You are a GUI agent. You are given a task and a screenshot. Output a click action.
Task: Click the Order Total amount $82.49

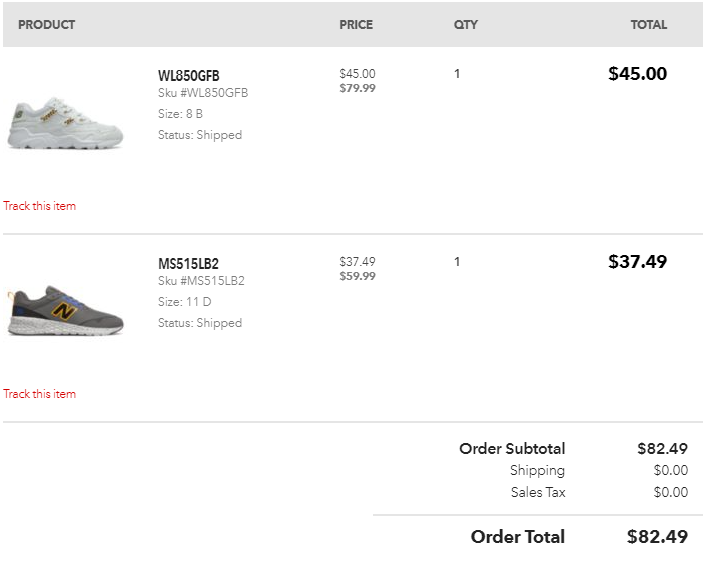pyautogui.click(x=657, y=537)
